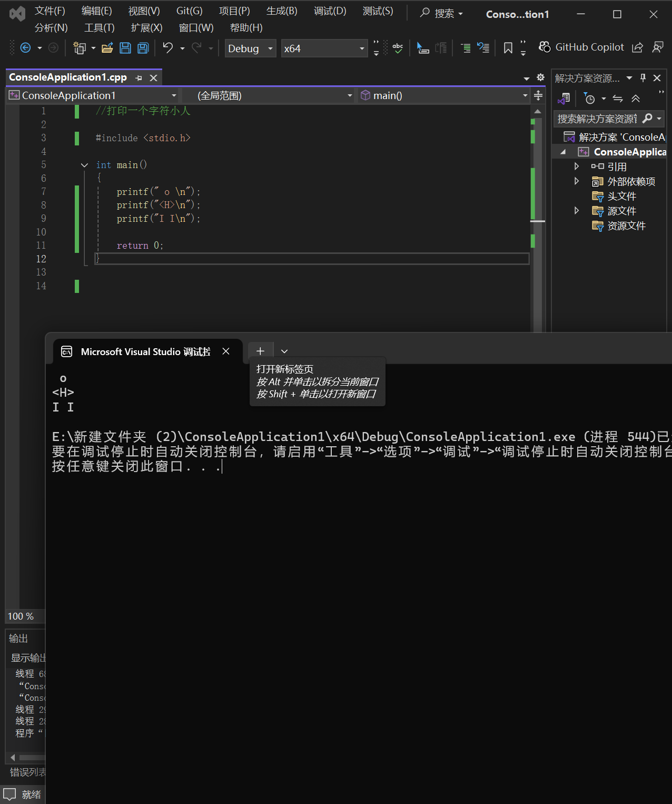Open the open-documents list dropdown arrow

pyautogui.click(x=527, y=79)
